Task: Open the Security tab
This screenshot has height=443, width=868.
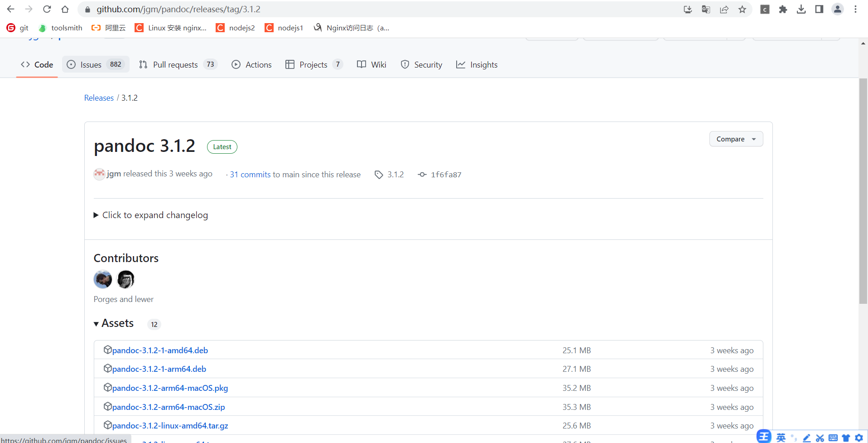Action: tap(421, 64)
